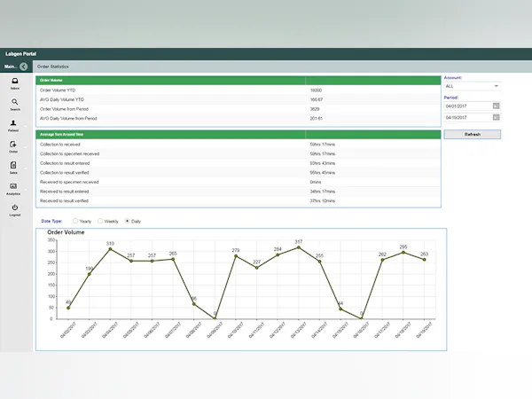The width and height of the screenshot is (532, 399).
Task: Click the Collection to received row
Action: pos(239,145)
